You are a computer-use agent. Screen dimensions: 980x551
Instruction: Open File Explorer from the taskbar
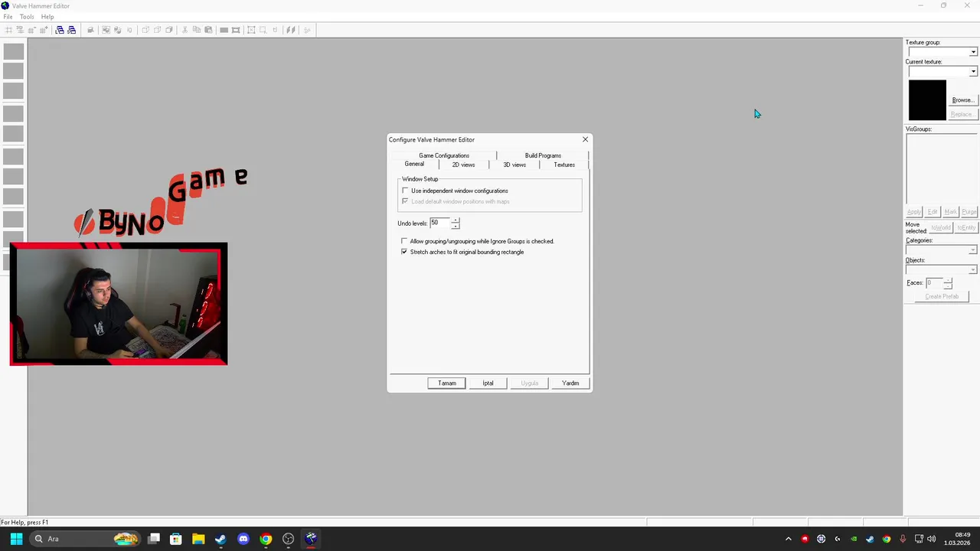coord(198,539)
